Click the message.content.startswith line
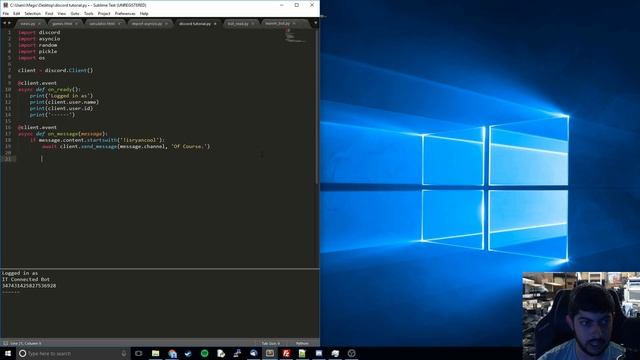 97,140
